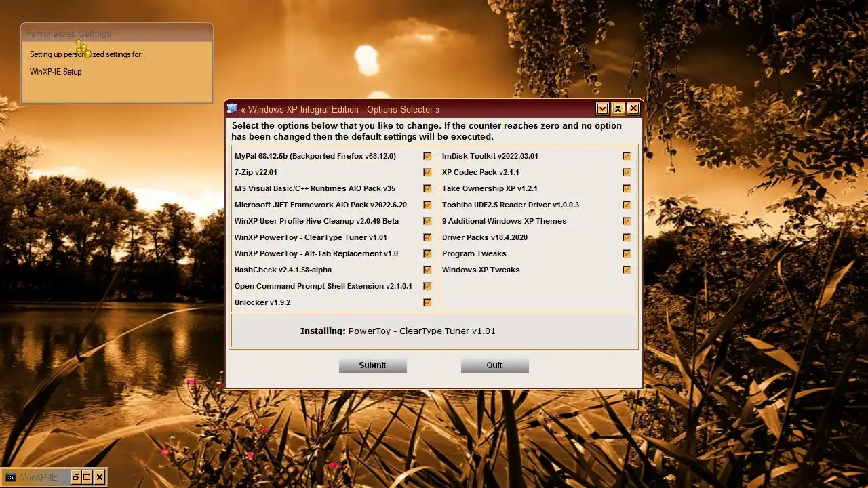The height and width of the screenshot is (488, 868).
Task: Click the Microsoft .NET Framework AIO Pack label
Action: tap(321, 205)
